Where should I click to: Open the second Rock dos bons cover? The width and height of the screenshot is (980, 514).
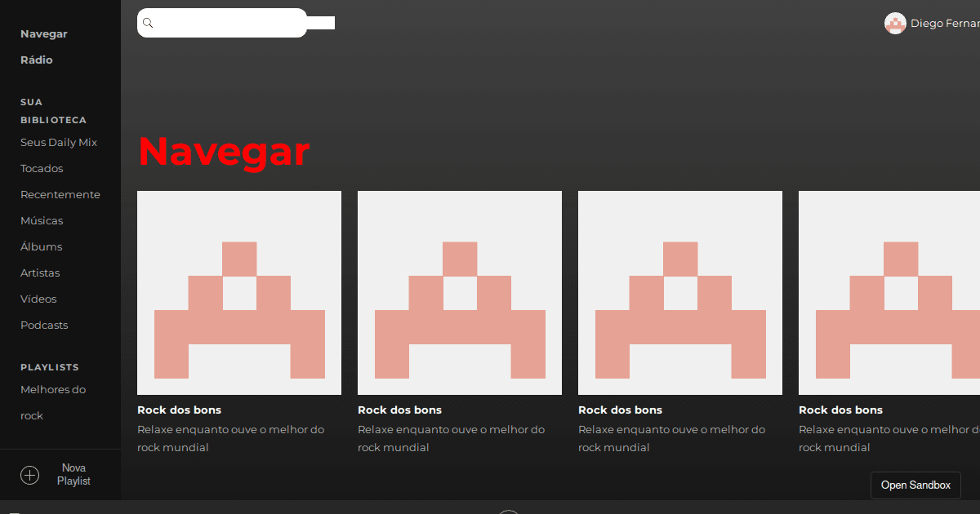(x=460, y=293)
